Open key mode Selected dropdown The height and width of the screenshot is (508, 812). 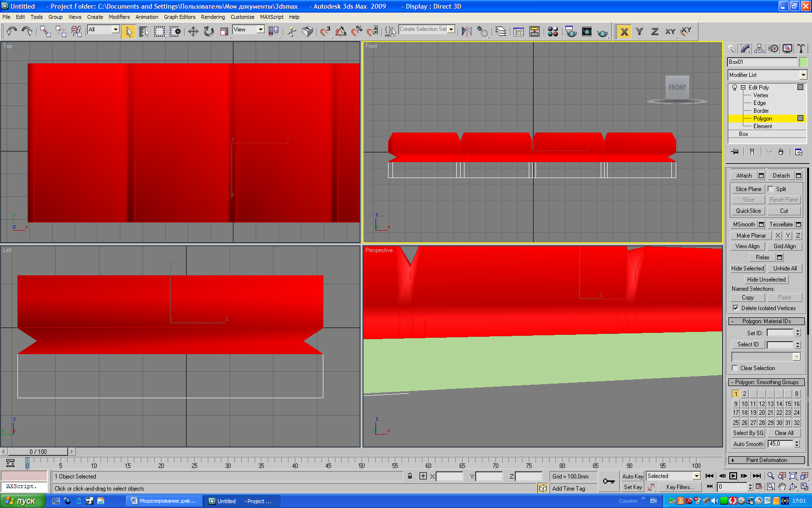(x=696, y=477)
